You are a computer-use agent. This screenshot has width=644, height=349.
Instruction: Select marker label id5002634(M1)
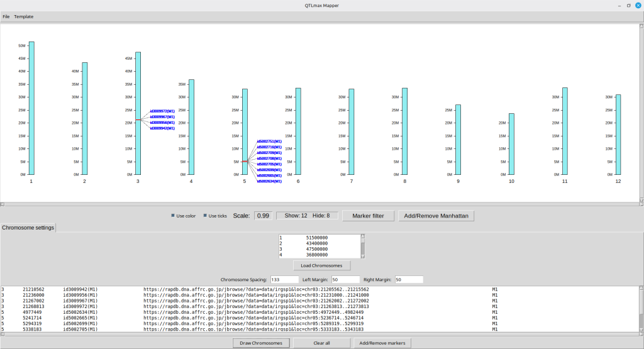tap(269, 181)
